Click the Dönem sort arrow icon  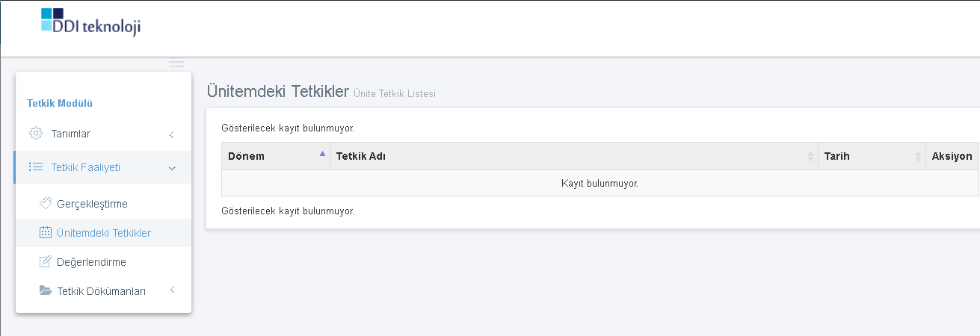(x=322, y=153)
